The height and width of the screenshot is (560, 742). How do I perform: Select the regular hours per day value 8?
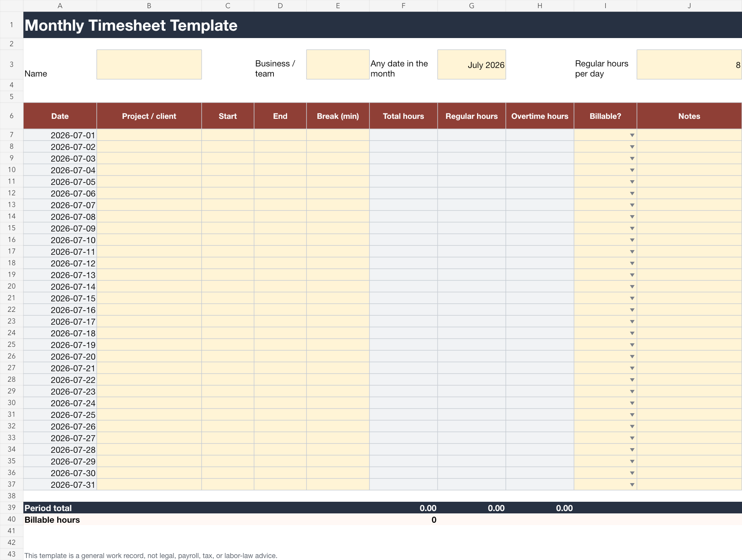point(689,64)
